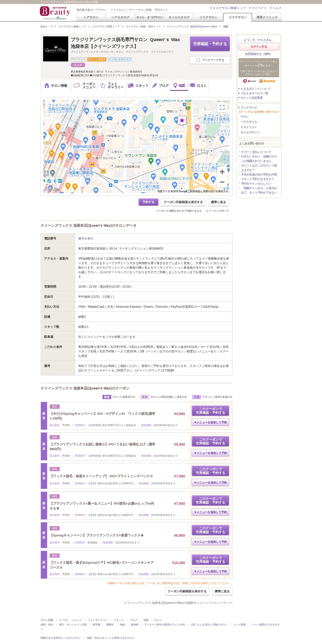The image size is (322, 644).
Task: Open the マイページ header link
Action: click(259, 8)
